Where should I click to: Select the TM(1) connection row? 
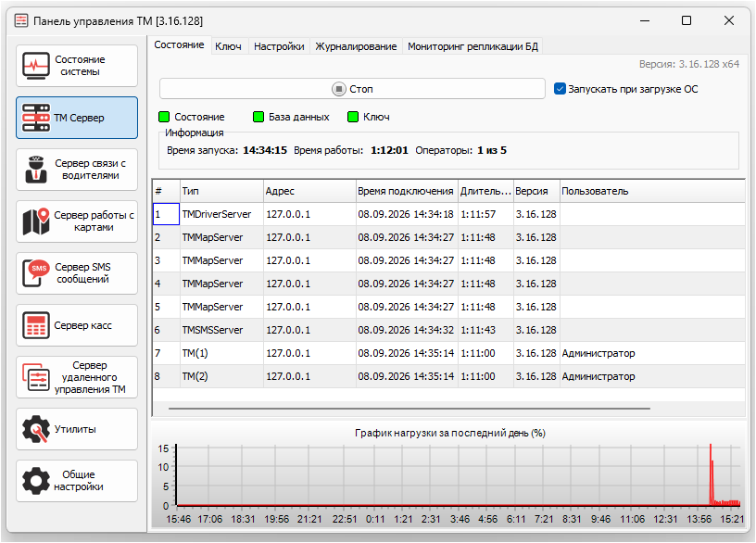(x=448, y=353)
